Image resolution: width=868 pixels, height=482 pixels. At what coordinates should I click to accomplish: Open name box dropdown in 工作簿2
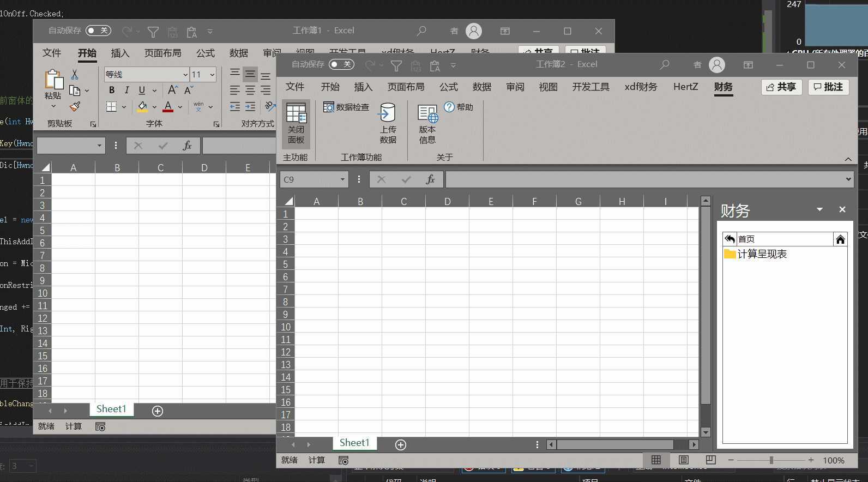tap(342, 179)
